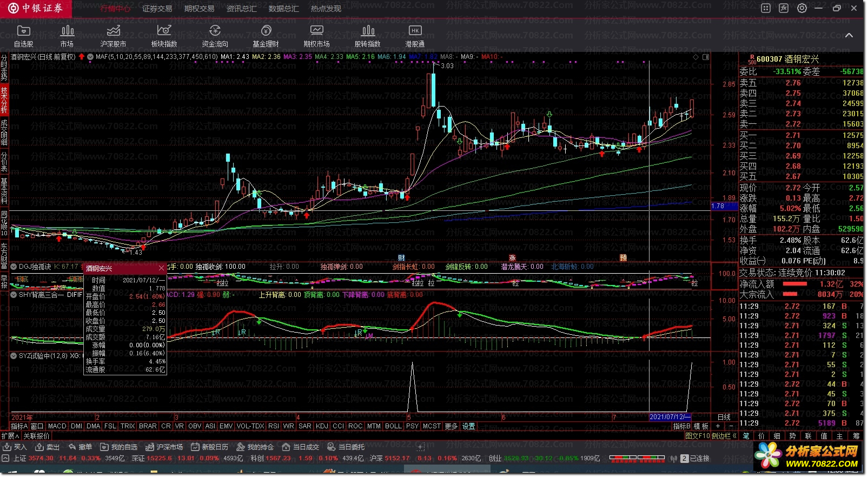Collapse the top toolbar with the chevron
The height and width of the screenshot is (477, 868).
[x=849, y=35]
